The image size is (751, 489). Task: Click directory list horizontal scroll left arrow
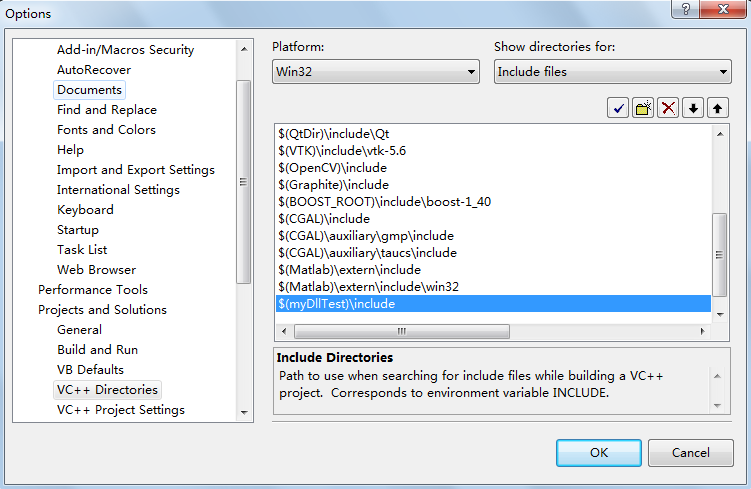pyautogui.click(x=284, y=331)
